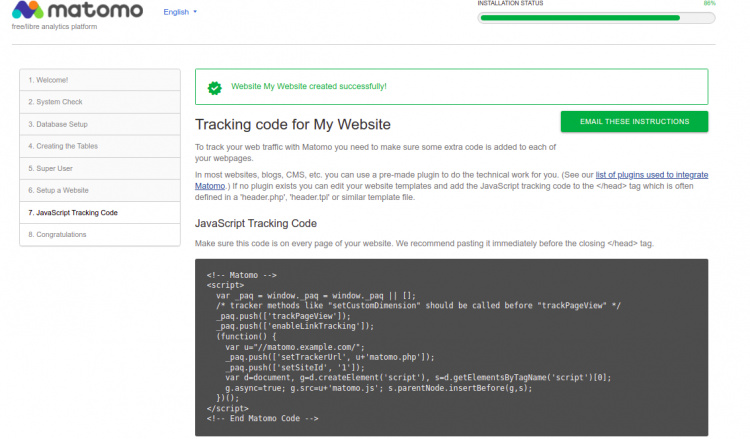This screenshot has height=439, width=750.
Task: Click the Tracking code for My Website heading
Action: [x=292, y=125]
